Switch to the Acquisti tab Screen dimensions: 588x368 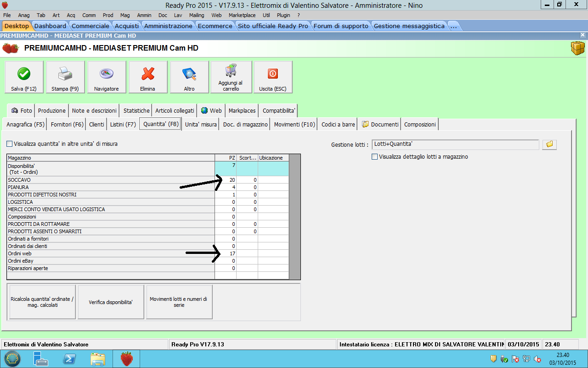[x=127, y=26]
